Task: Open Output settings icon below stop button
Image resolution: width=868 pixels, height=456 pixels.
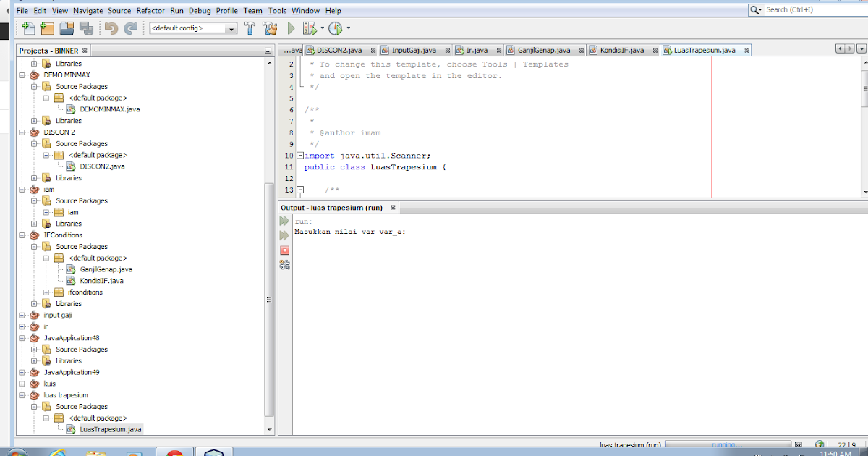Action: point(284,265)
